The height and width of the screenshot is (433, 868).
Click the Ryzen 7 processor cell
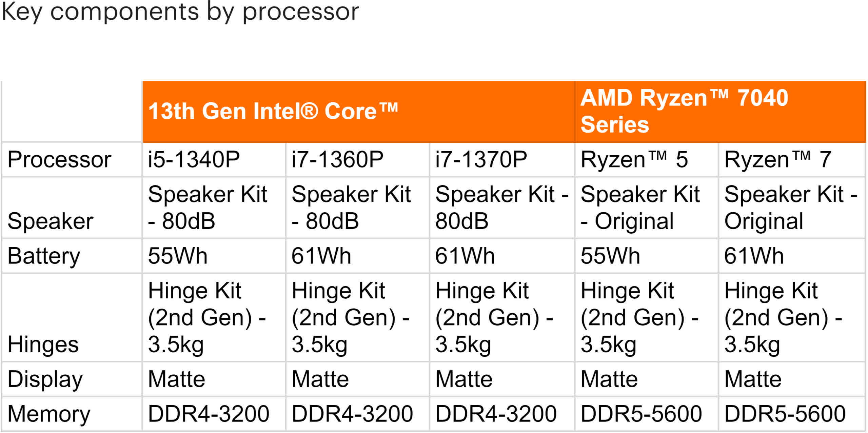click(x=792, y=159)
